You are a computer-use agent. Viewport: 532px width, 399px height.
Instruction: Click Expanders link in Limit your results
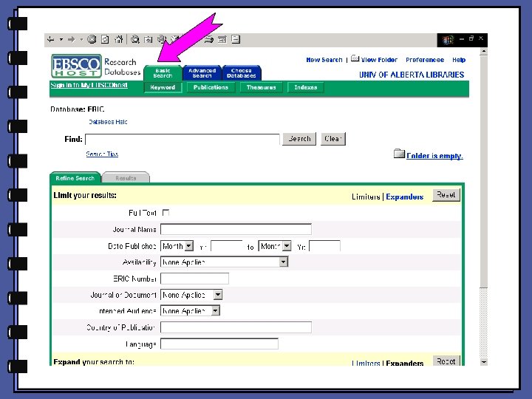coord(404,197)
